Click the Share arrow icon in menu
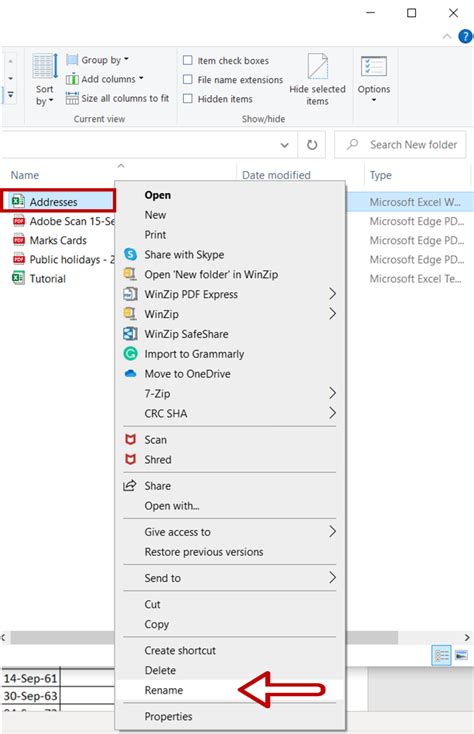 130,485
